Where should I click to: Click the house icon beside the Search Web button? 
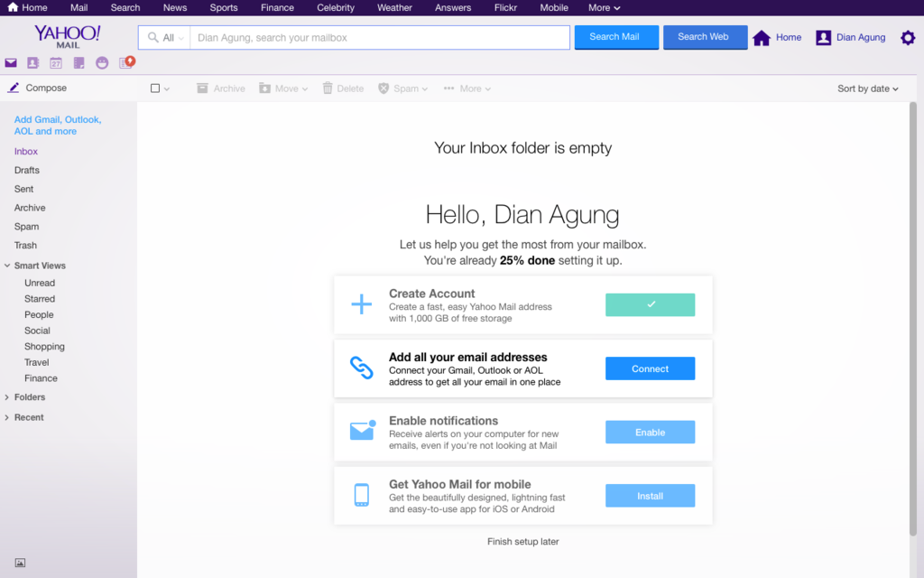coord(762,38)
